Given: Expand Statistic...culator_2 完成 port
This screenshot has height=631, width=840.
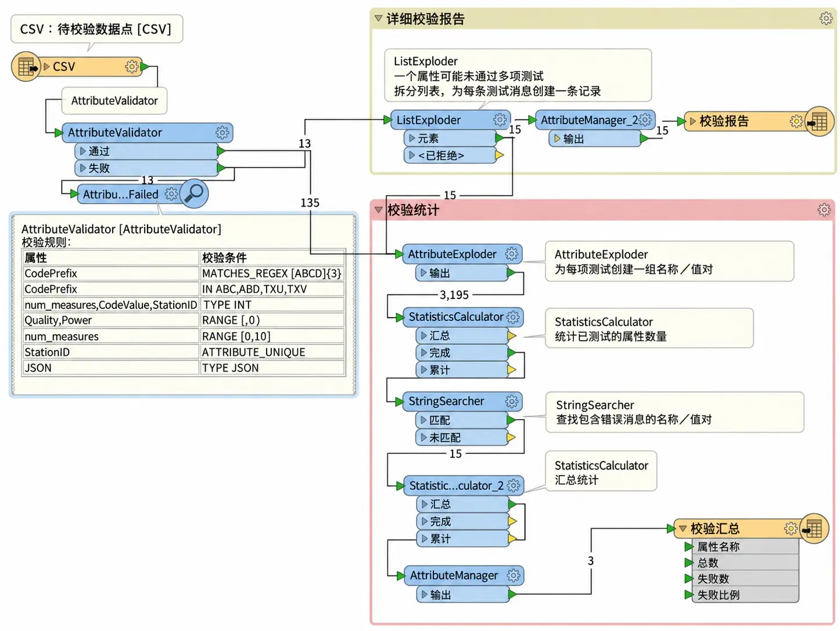Looking at the screenshot, I should 424,521.
